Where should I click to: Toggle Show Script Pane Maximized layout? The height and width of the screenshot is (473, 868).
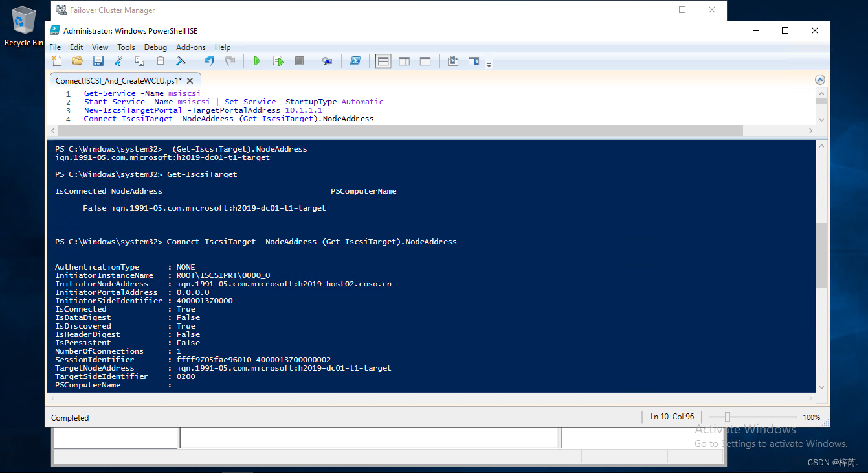(425, 60)
